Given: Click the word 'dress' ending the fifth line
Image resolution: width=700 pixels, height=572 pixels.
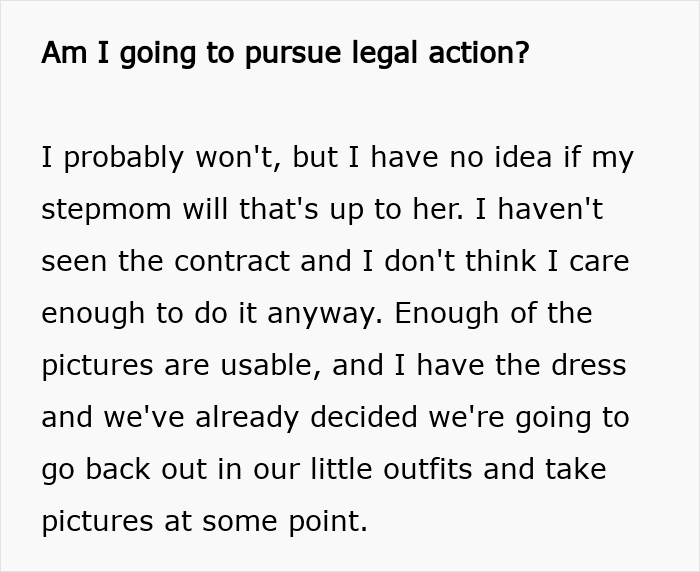Looking at the screenshot, I should [x=588, y=365].
